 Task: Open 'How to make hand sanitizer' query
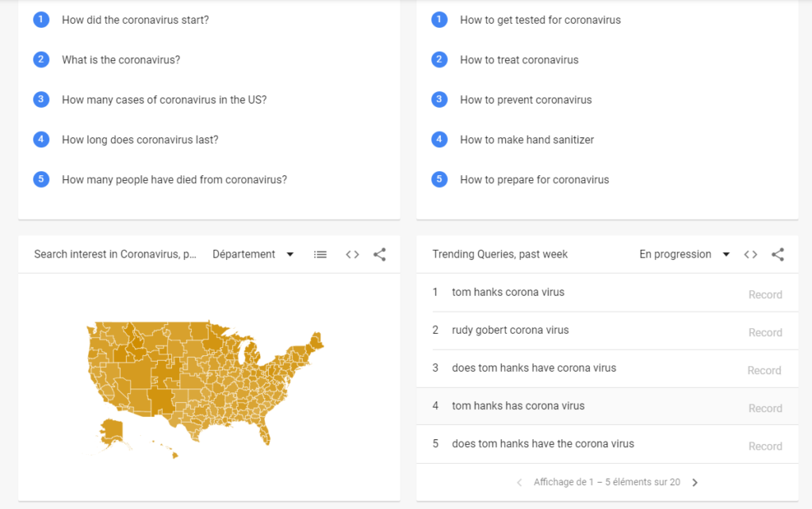coord(527,140)
